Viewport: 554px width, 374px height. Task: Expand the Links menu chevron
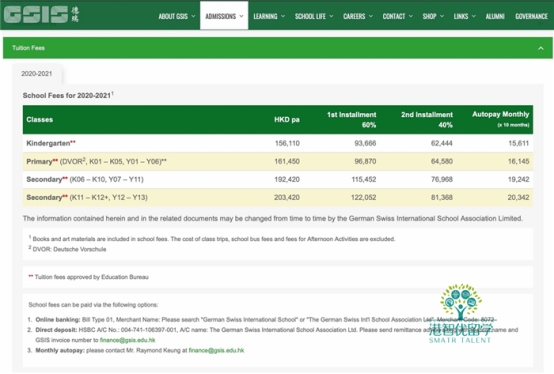click(473, 16)
